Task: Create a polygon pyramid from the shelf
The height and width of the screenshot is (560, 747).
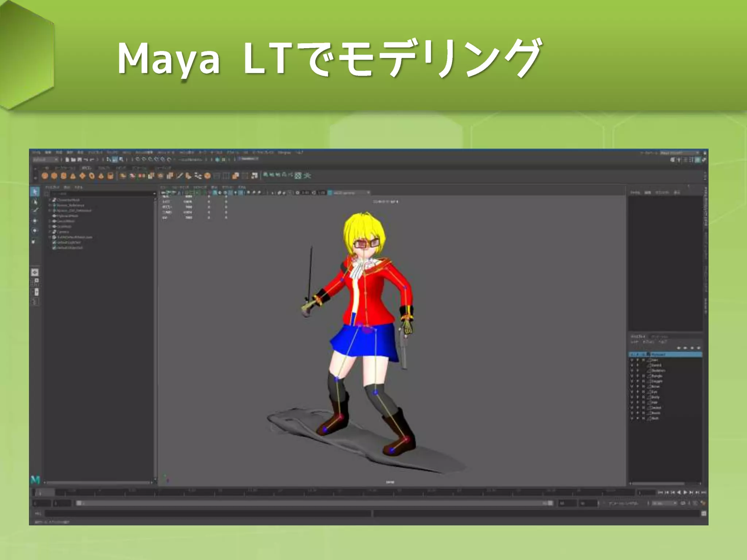Action: 101,176
